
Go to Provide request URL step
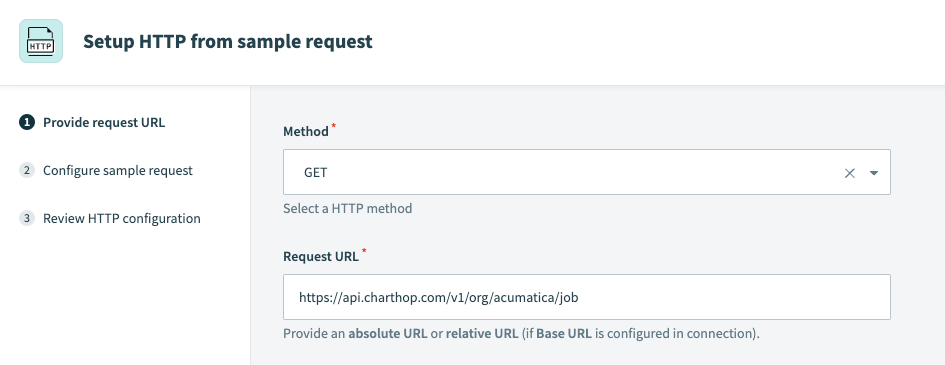(x=104, y=122)
